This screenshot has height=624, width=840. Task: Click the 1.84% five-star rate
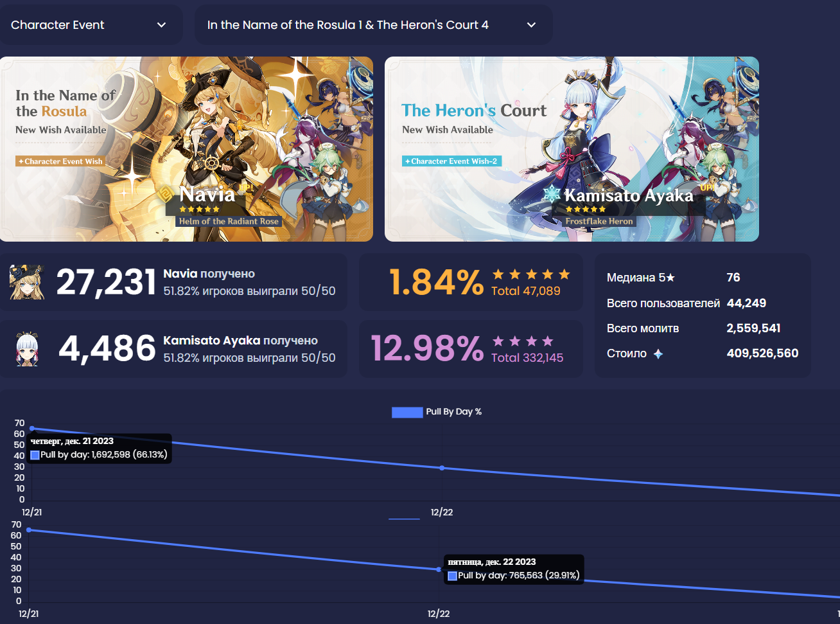tap(437, 282)
